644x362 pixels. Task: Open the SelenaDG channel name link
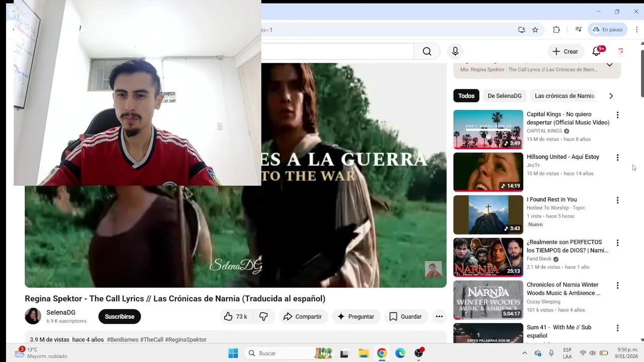[61, 312]
